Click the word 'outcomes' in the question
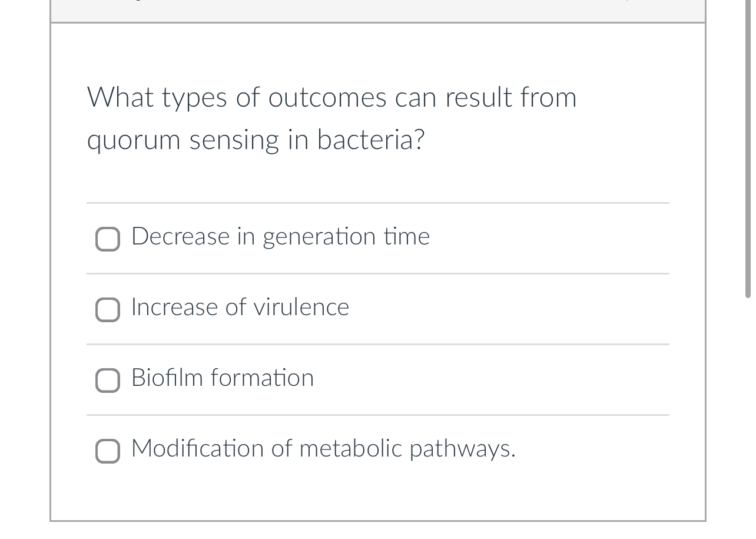 click(x=327, y=97)
